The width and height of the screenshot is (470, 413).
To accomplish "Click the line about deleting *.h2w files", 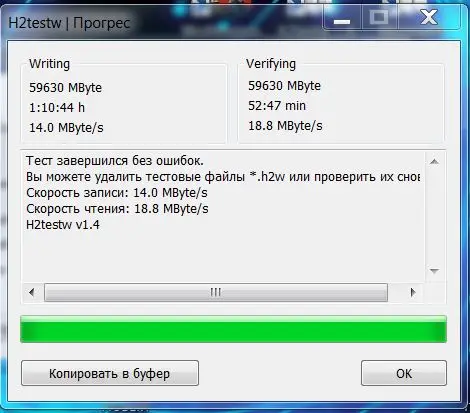I will 223,177.
